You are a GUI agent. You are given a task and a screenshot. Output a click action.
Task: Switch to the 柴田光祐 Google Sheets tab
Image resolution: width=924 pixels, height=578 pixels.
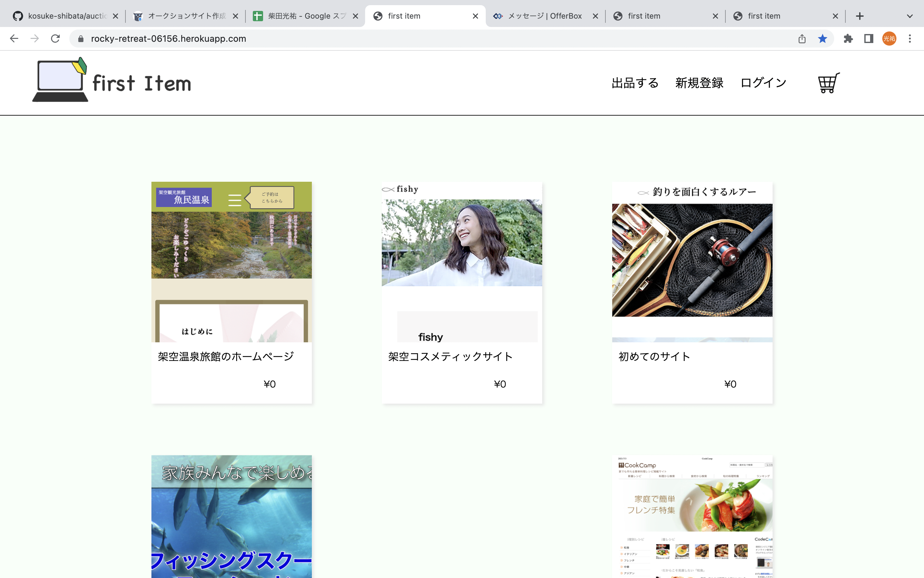(x=305, y=16)
